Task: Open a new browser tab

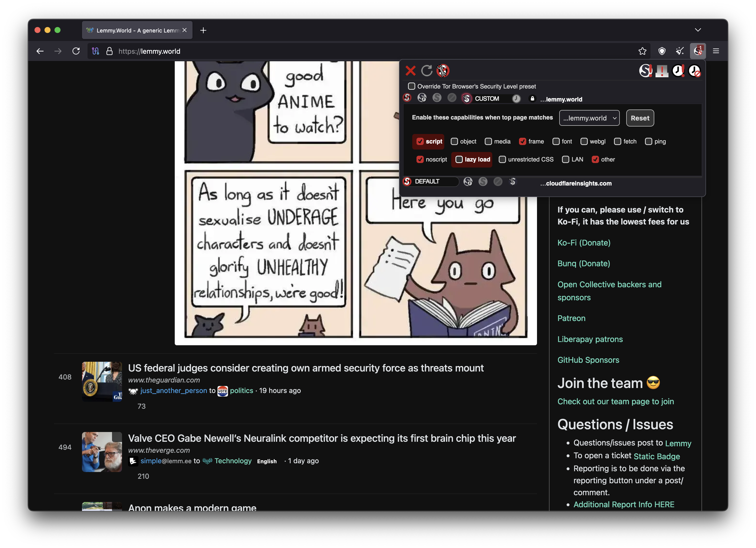Action: click(203, 30)
